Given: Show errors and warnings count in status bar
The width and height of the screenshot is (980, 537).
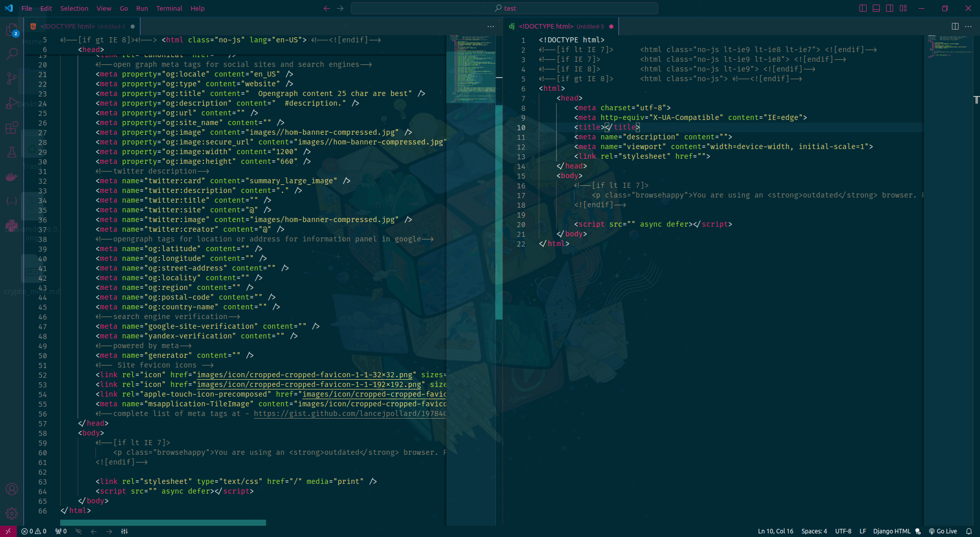Looking at the screenshot, I should pos(34,531).
